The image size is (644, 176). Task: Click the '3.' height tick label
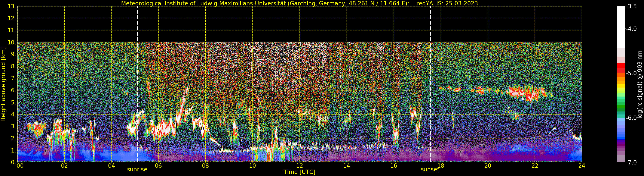13,126
